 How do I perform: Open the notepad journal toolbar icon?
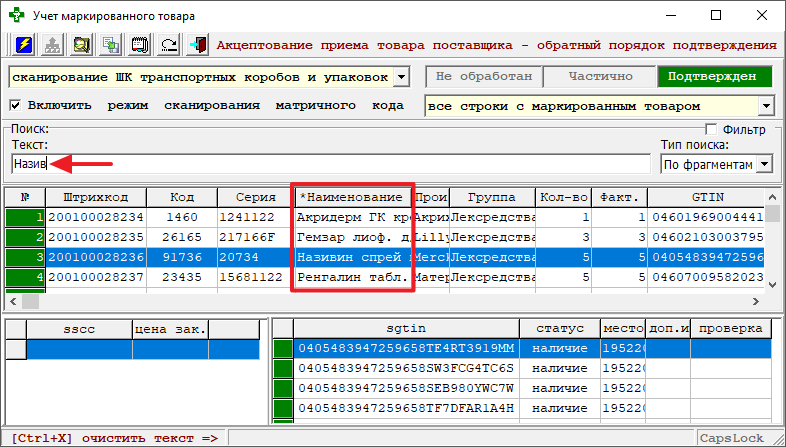click(x=140, y=45)
